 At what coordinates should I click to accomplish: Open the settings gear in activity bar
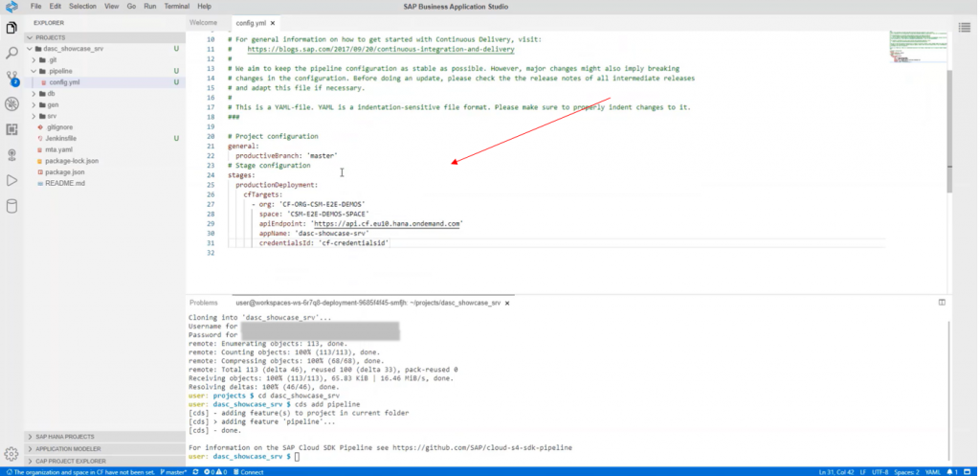click(11, 454)
